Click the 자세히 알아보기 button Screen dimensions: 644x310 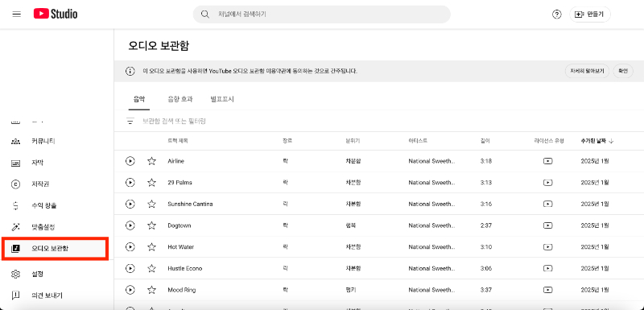587,71
